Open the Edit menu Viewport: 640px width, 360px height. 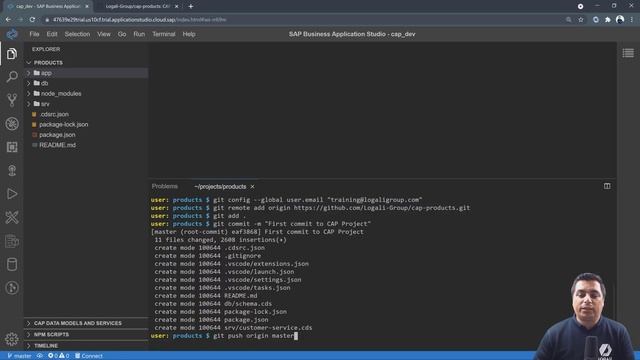(x=52, y=34)
